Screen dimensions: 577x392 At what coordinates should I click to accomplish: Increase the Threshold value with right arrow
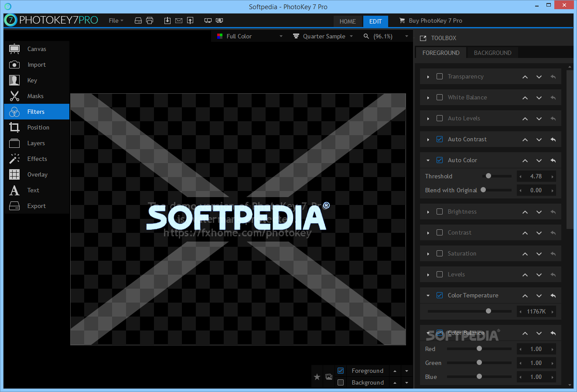[x=553, y=177]
